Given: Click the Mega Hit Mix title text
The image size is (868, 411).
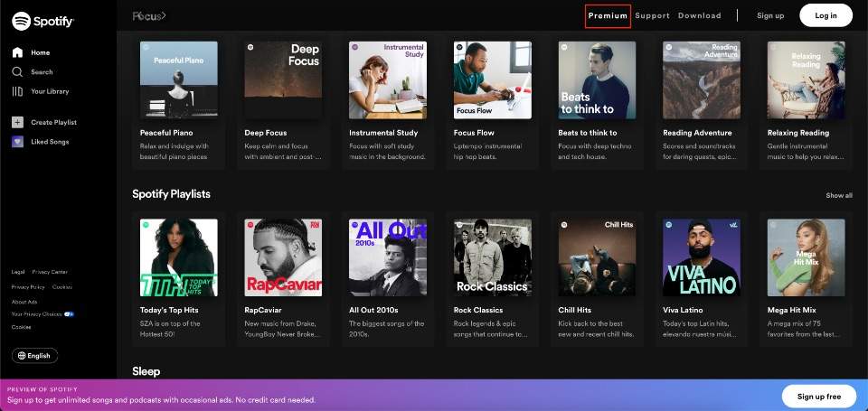Looking at the screenshot, I should click(792, 310).
